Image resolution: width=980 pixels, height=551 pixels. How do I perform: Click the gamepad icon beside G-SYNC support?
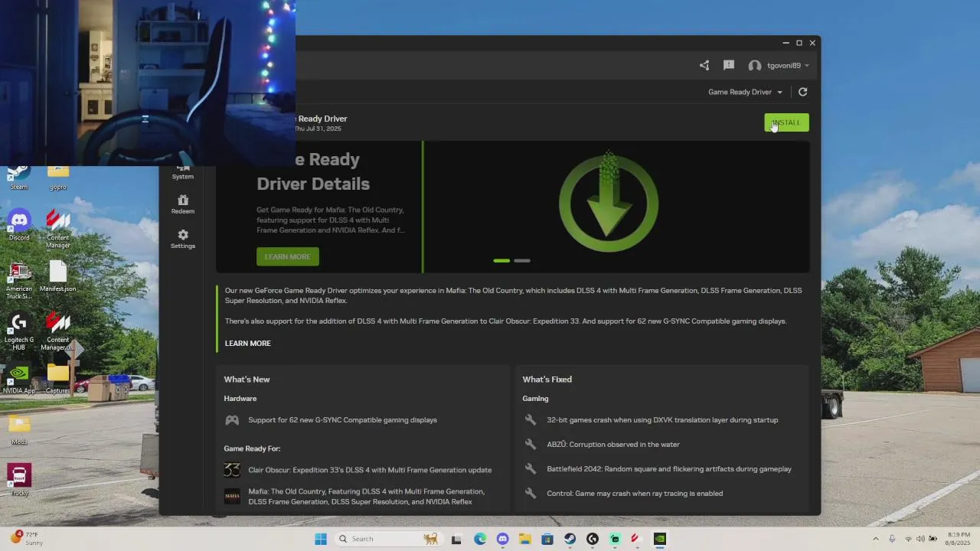click(232, 420)
